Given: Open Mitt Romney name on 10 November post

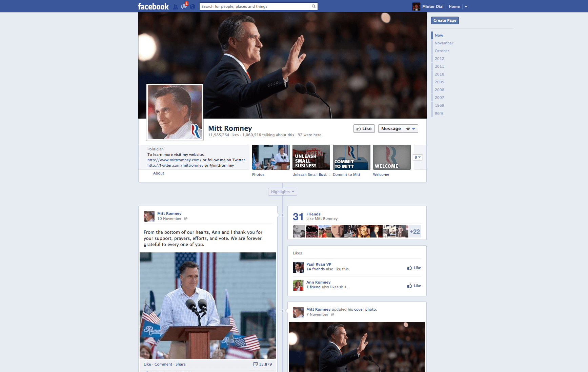Looking at the screenshot, I should tap(169, 213).
